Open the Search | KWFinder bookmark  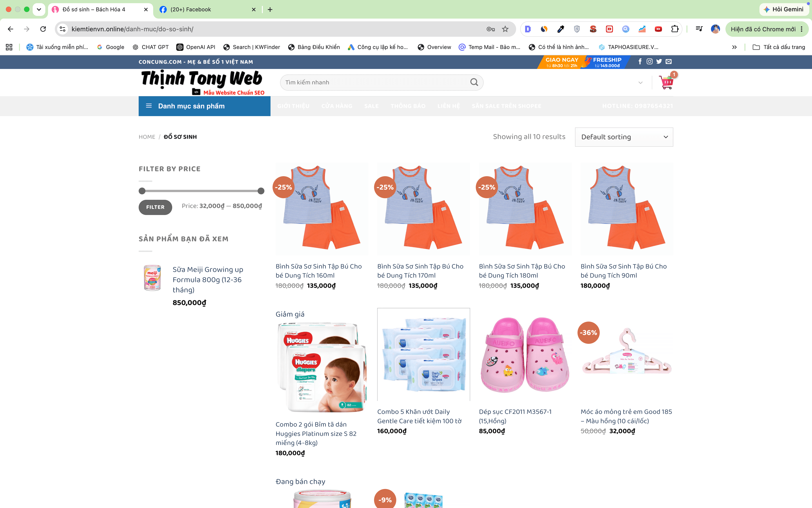[252, 47]
